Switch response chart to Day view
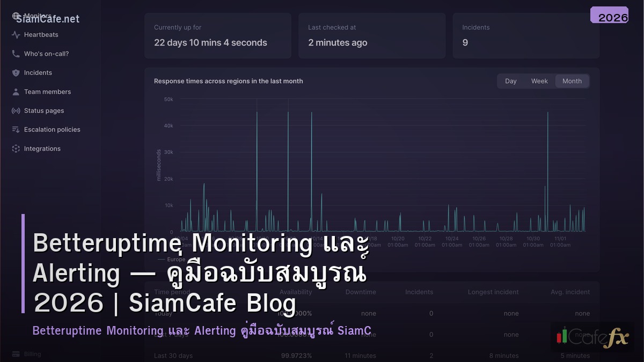The width and height of the screenshot is (644, 362). [x=510, y=81]
